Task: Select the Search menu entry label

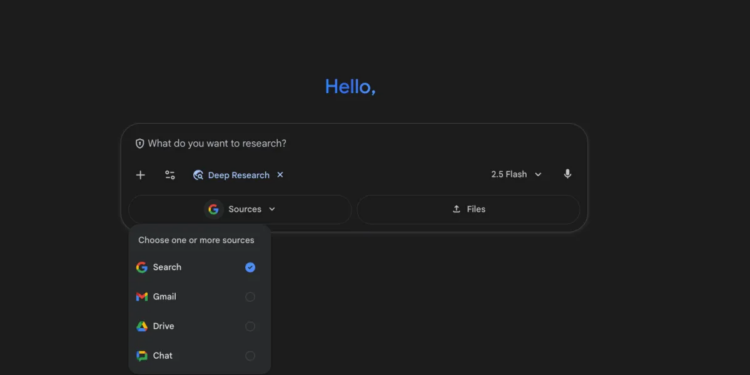Action: (167, 267)
